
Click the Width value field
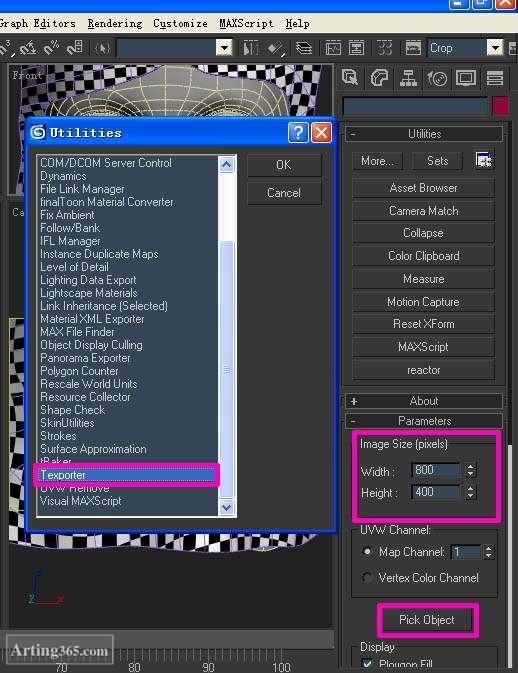tap(436, 470)
